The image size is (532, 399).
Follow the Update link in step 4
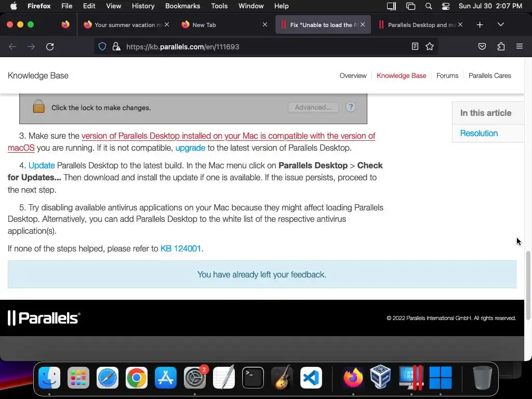(x=42, y=166)
